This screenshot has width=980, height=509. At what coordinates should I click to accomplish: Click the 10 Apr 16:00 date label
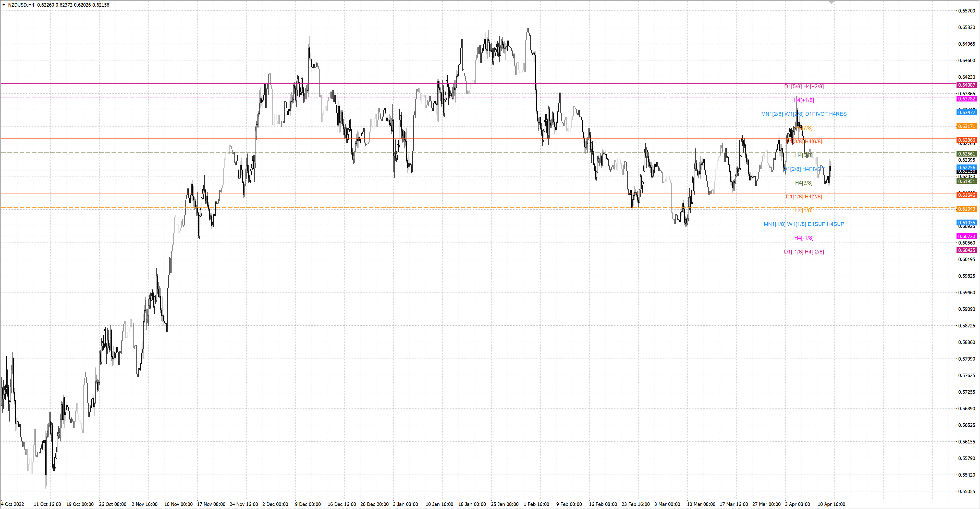pyautogui.click(x=832, y=504)
